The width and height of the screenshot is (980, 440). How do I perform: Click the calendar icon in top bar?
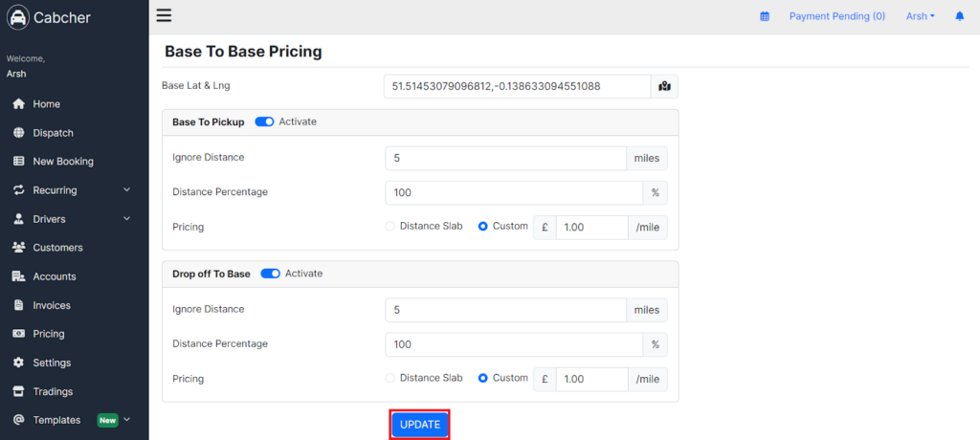pyautogui.click(x=765, y=17)
